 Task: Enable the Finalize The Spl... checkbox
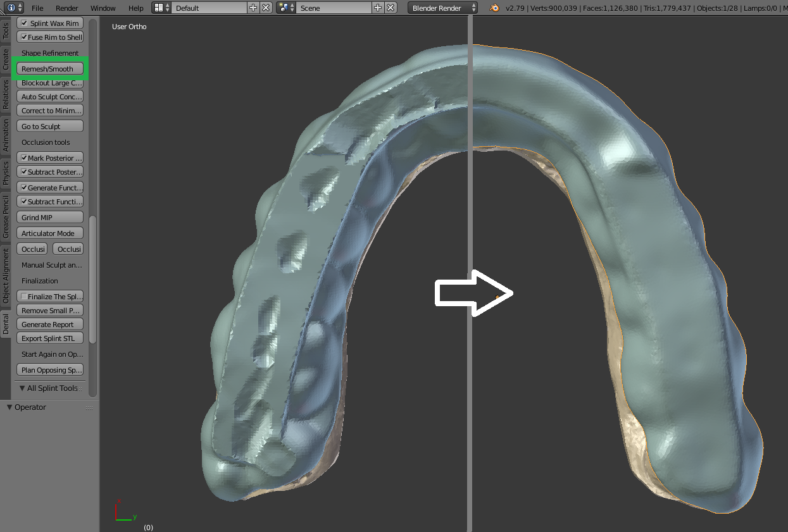23,297
